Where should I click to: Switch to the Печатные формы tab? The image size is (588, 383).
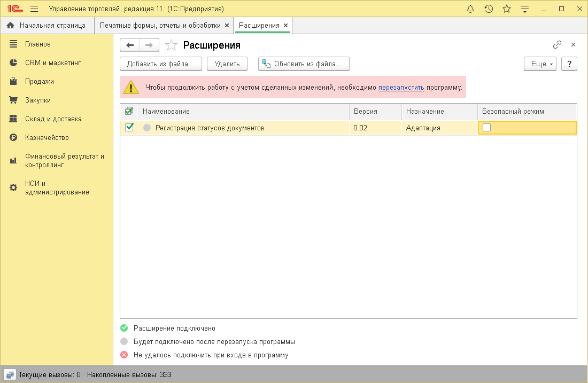[160, 25]
